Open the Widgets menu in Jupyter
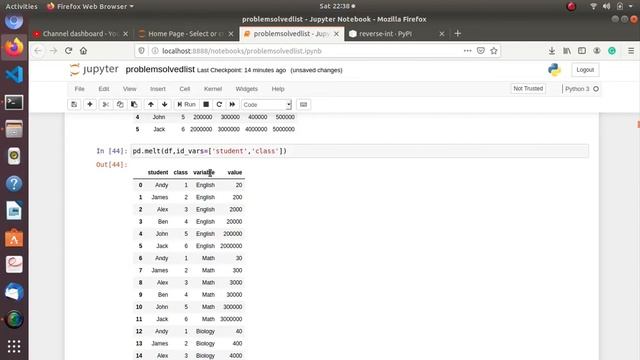 tap(247, 89)
